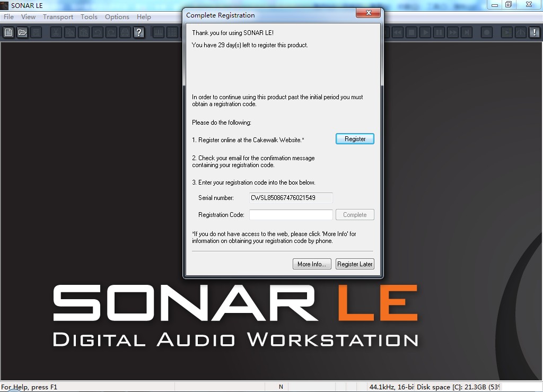Click the Redo arrow icon
The width and height of the screenshot is (543, 392).
point(111,32)
